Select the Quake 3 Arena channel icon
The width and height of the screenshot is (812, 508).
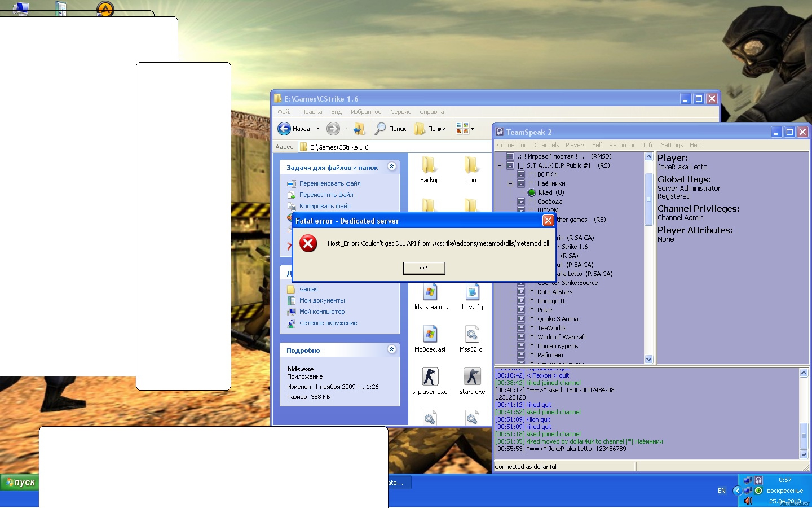(521, 319)
